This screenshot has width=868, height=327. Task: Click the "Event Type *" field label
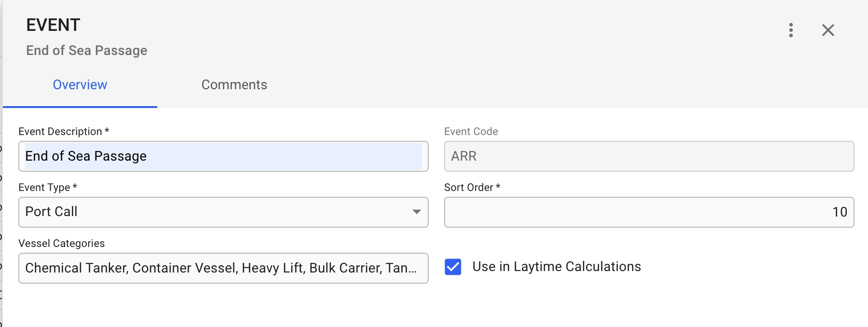48,188
